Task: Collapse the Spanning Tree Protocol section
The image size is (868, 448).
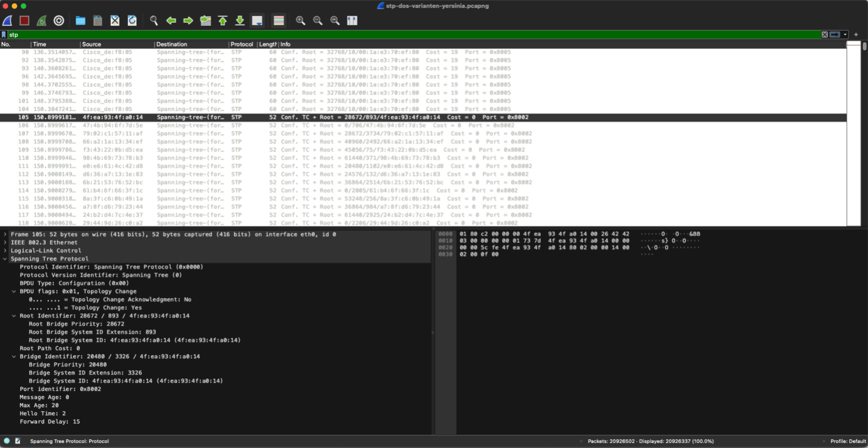Action: coord(6,259)
